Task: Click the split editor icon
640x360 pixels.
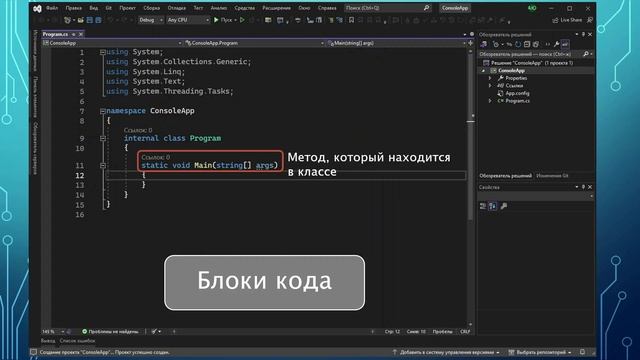Action: click(471, 43)
